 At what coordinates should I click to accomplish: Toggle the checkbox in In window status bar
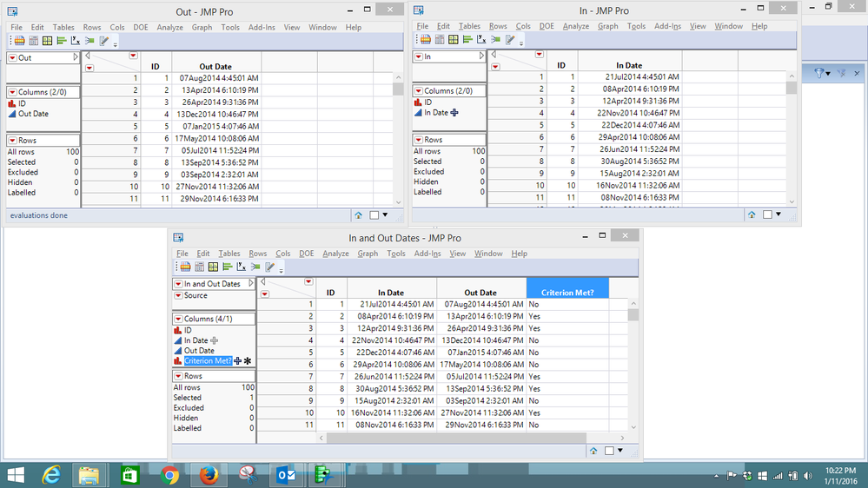767,214
